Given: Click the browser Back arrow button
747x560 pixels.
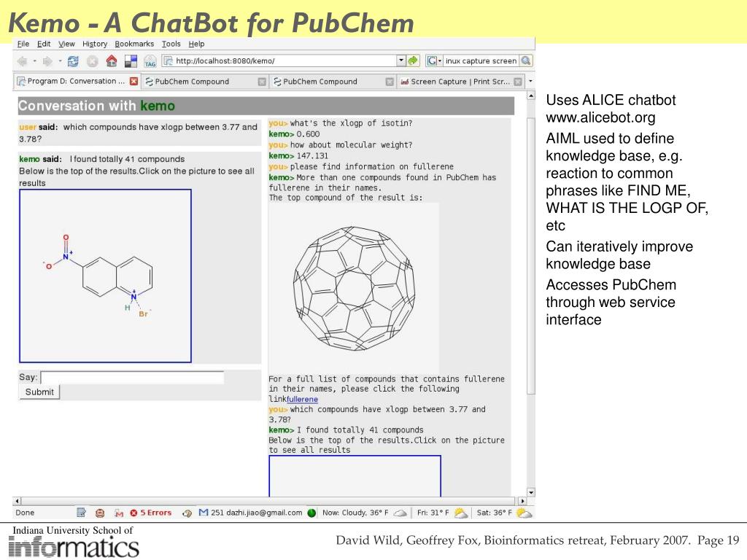Looking at the screenshot, I should tap(22, 61).
